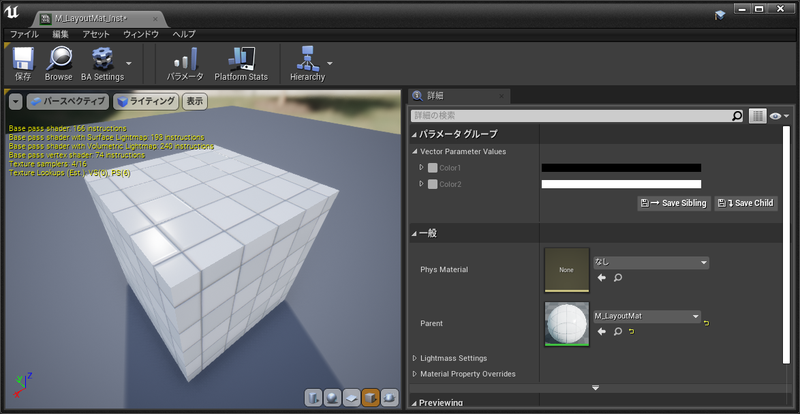Collapse the パラメータ グループ section
This screenshot has width=800, height=414.
coord(414,135)
